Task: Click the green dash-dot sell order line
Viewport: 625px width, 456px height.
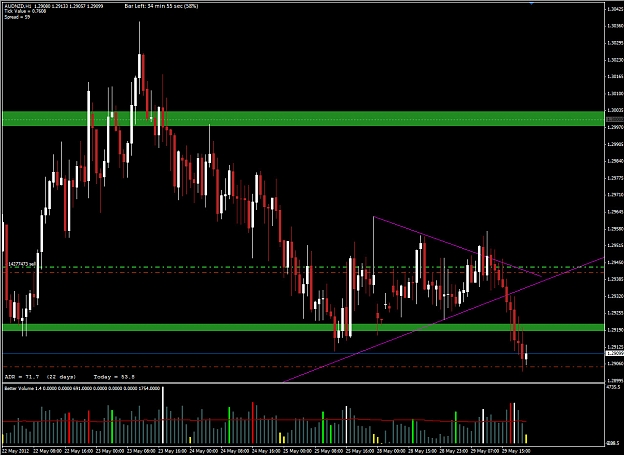Action: 304,267
